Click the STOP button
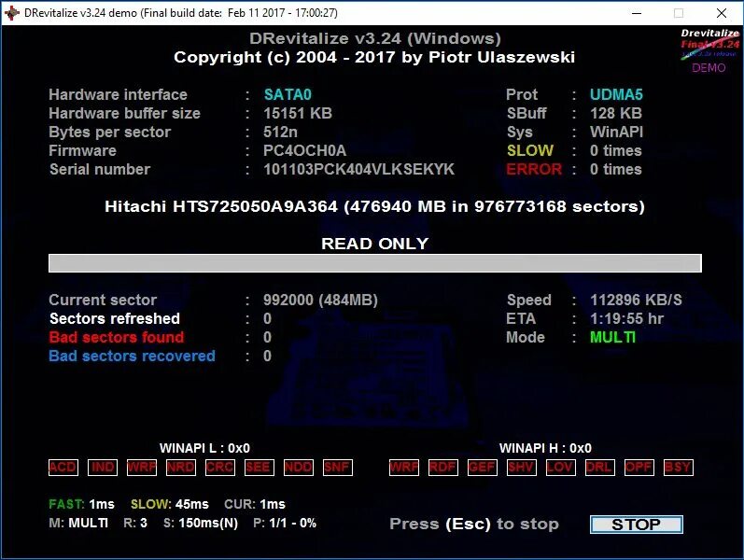Screen dimensions: 744x560 point(637,525)
